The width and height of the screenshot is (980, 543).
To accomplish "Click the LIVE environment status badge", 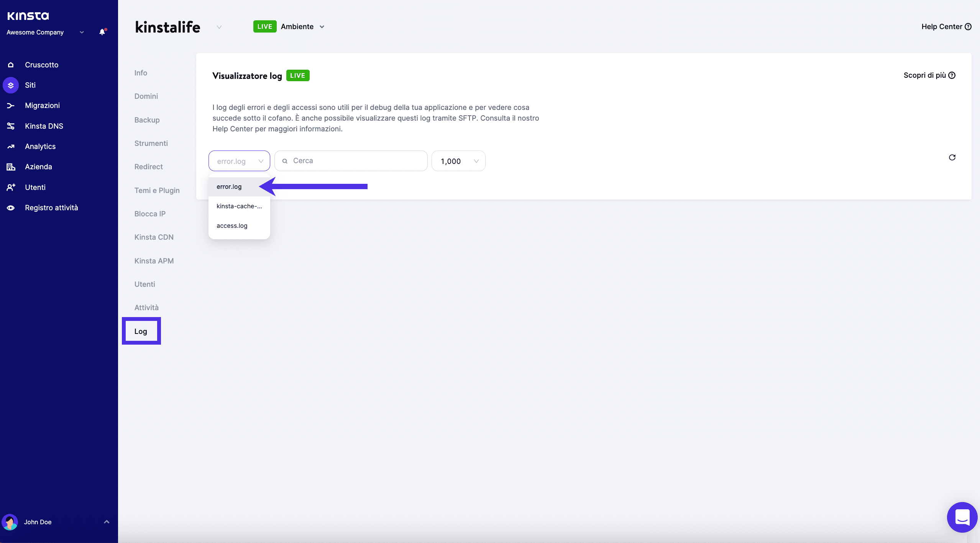I will [265, 27].
